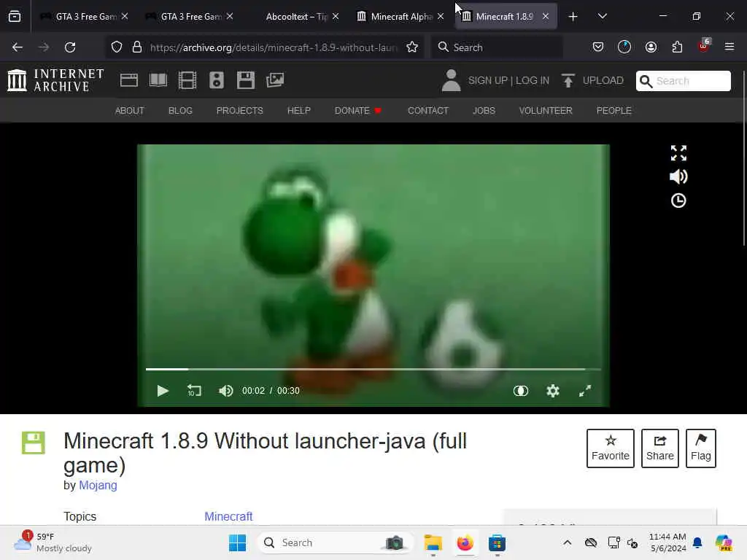747x560 pixels.
Task: Open the DONATE menu item
Action: [357, 111]
